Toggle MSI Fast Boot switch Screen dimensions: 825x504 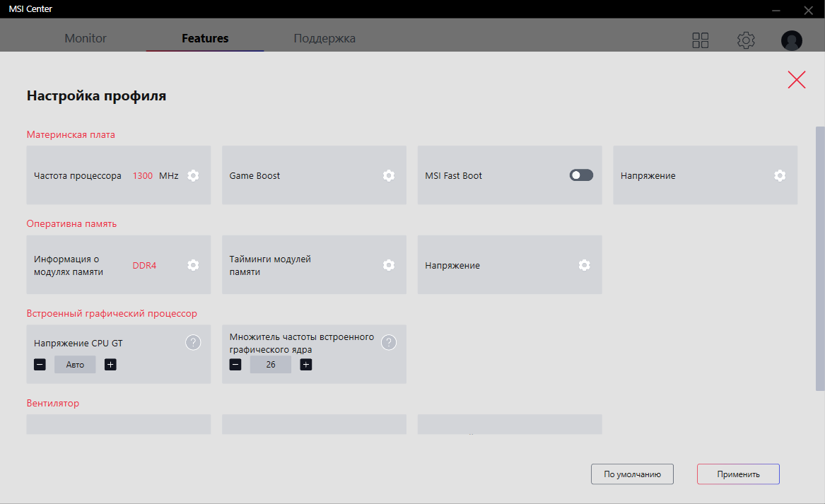coord(581,175)
